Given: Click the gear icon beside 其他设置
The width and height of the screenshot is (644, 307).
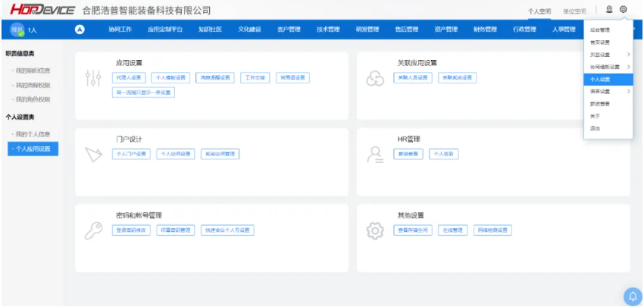Looking at the screenshot, I should tap(375, 231).
